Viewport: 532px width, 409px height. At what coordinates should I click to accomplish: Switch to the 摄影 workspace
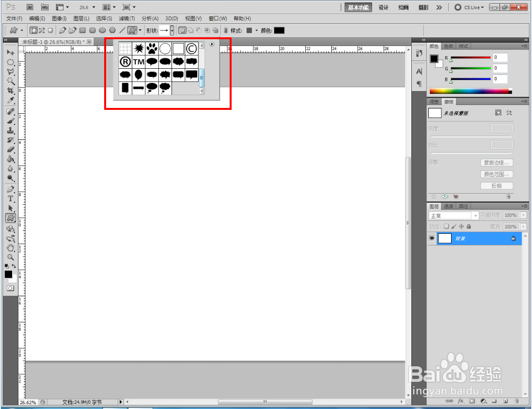coord(423,7)
